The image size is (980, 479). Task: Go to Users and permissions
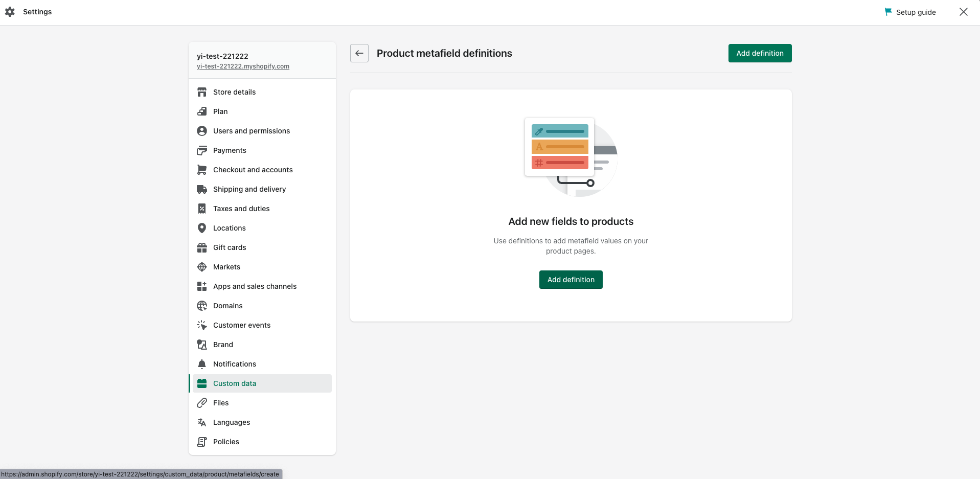[251, 131]
